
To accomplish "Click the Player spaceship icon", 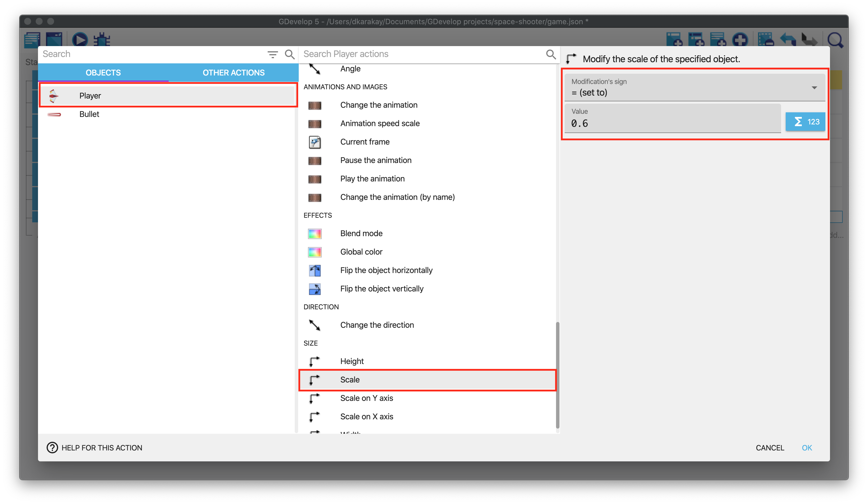I will pos(54,96).
